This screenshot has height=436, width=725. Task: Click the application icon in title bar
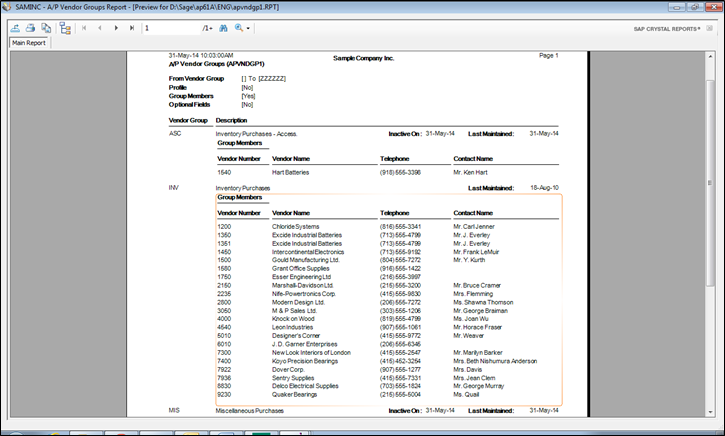coord(7,7)
